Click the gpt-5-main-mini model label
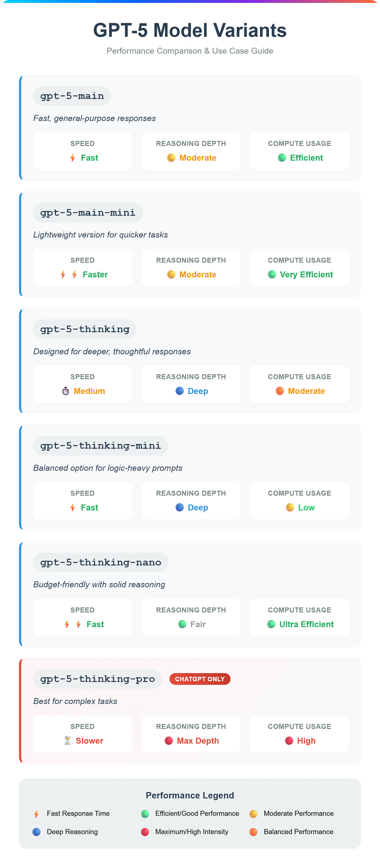The image size is (380, 868). [x=88, y=213]
